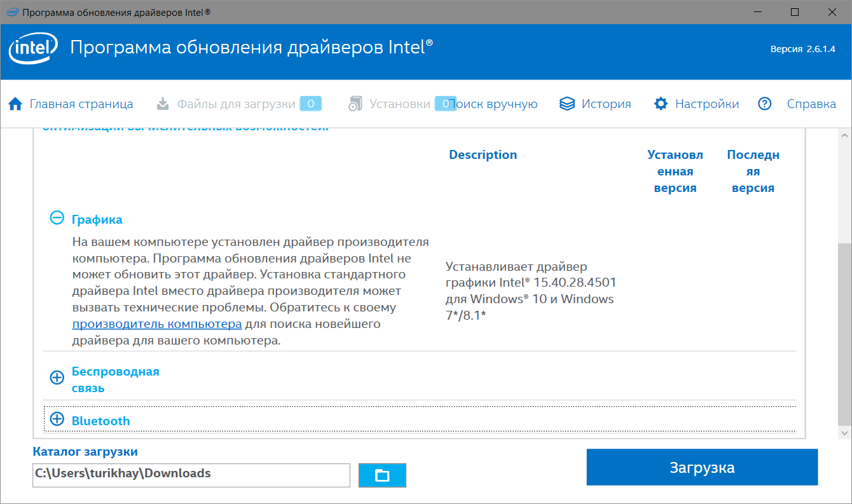Click the Настройки gear icon
Viewport: 852px width, 504px height.
[661, 104]
